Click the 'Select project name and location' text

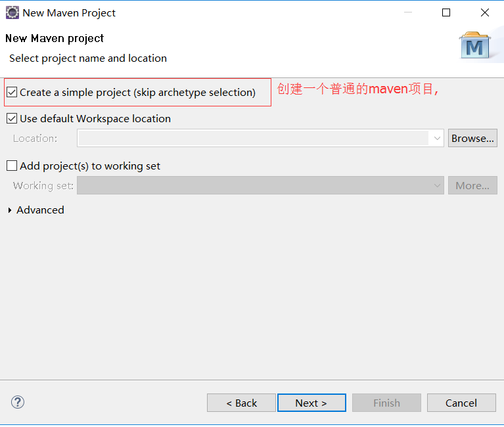(x=88, y=58)
